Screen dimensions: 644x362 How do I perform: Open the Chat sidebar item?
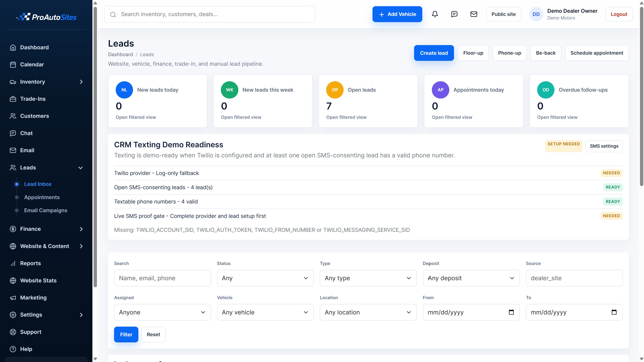coord(26,133)
